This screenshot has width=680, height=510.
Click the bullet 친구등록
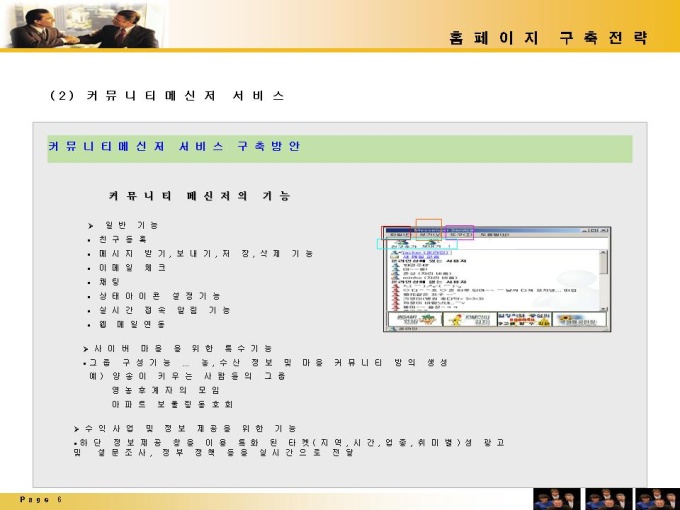click(118, 239)
